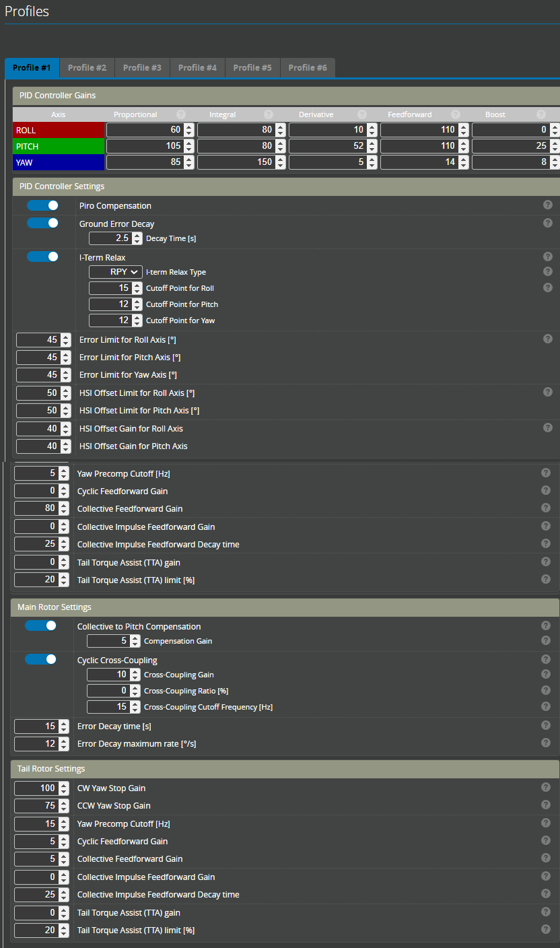Screen dimensions: 560x948
Task: Open help for I-Term Relax
Action: click(547, 257)
